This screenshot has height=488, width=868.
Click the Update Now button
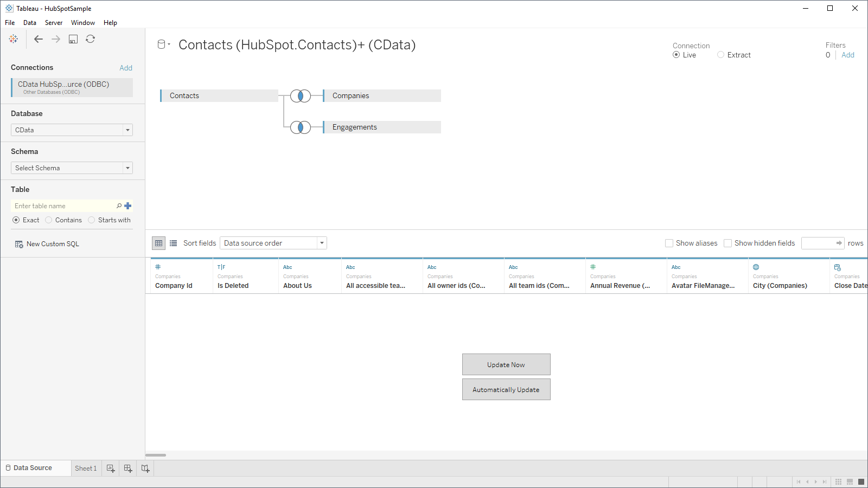click(x=506, y=364)
